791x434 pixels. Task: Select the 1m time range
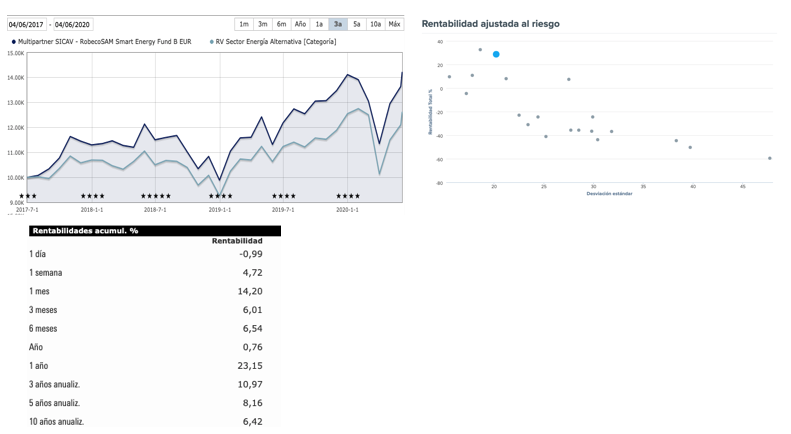(244, 24)
